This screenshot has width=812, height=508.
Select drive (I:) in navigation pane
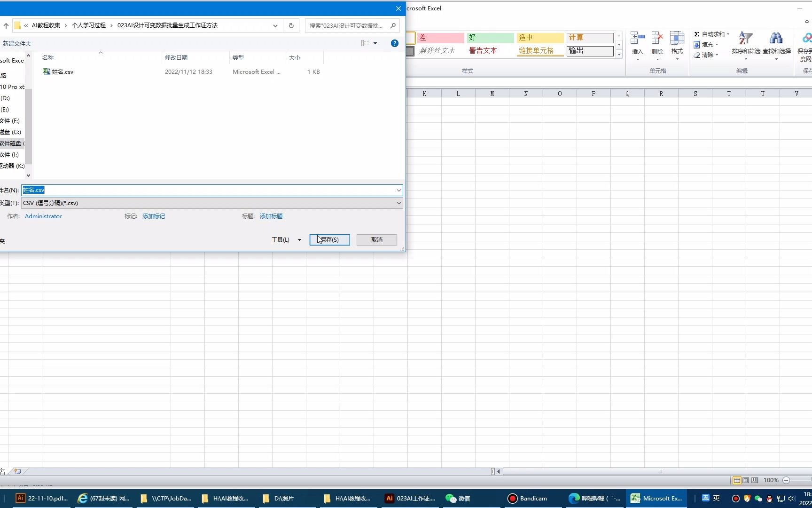[10, 155]
